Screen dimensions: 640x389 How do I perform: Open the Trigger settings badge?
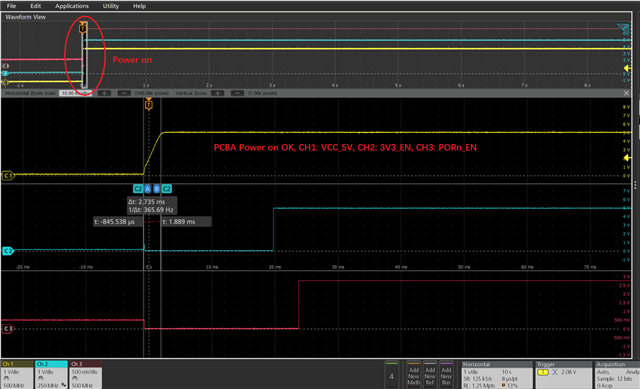563,374
